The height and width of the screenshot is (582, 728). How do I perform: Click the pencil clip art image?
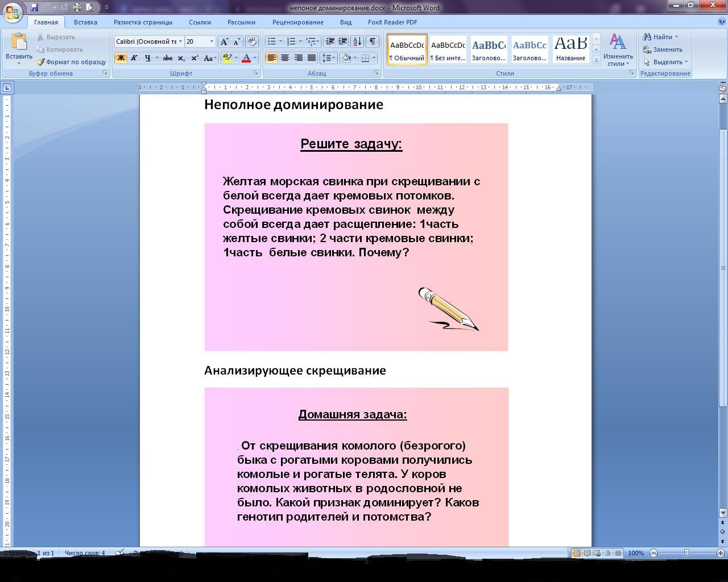coord(449,309)
